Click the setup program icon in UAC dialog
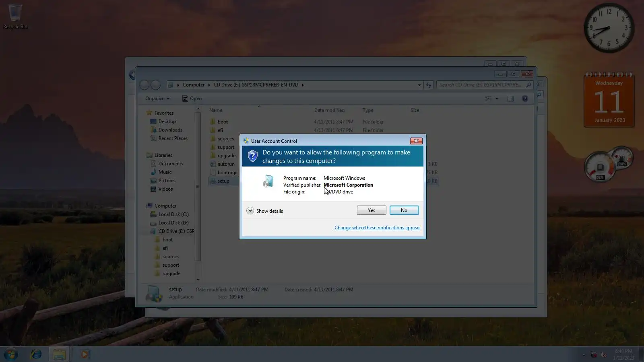The height and width of the screenshot is (362, 644). pos(268,181)
